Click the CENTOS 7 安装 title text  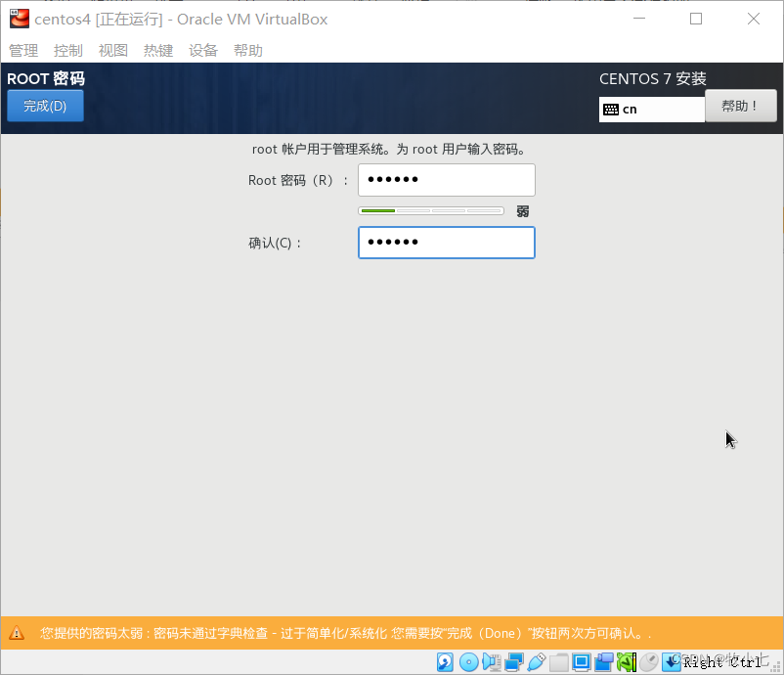[652, 78]
